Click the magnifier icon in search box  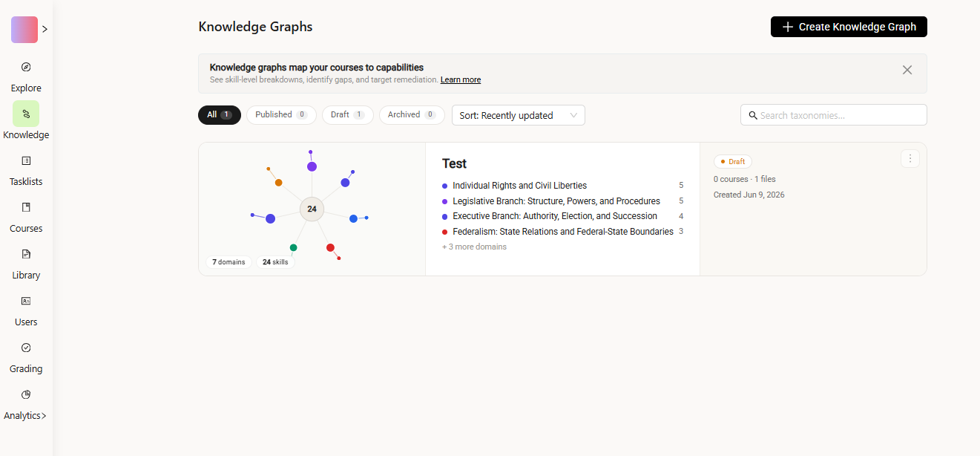coord(753,115)
